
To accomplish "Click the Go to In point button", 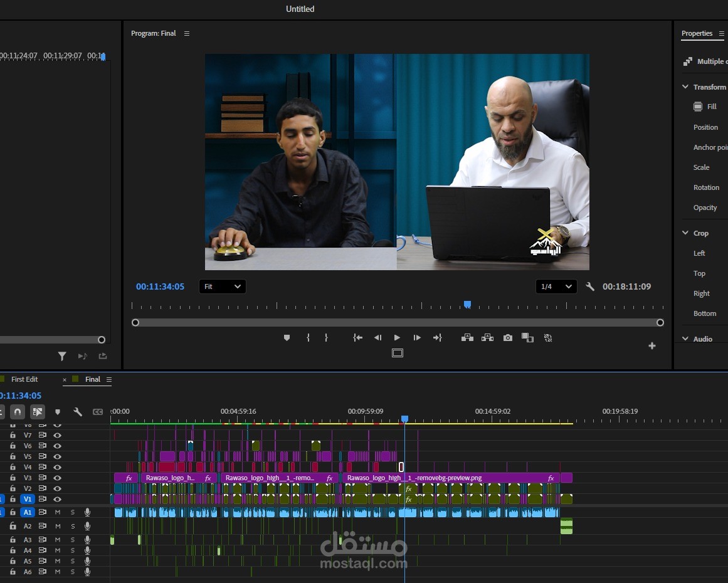I will (x=357, y=338).
